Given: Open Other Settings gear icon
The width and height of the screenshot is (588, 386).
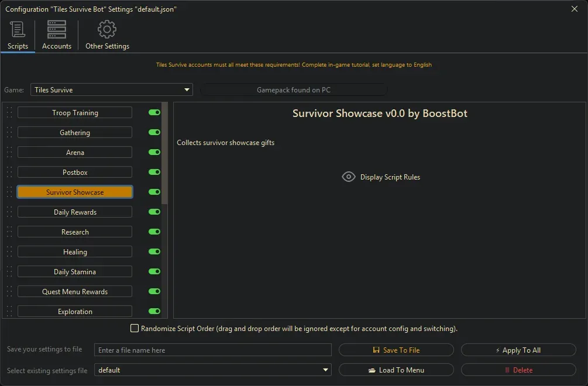Looking at the screenshot, I should (107, 29).
